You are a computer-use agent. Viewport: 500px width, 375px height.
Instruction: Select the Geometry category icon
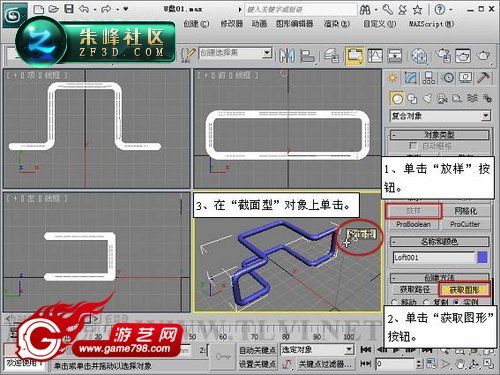pyautogui.click(x=397, y=98)
